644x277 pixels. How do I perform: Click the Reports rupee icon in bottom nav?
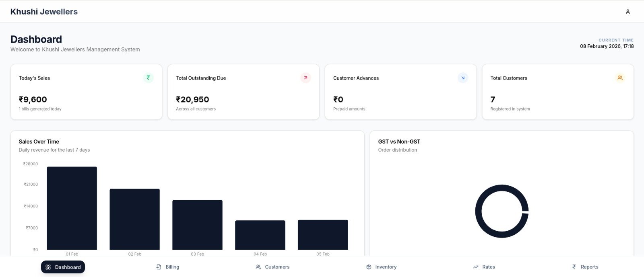574,267
